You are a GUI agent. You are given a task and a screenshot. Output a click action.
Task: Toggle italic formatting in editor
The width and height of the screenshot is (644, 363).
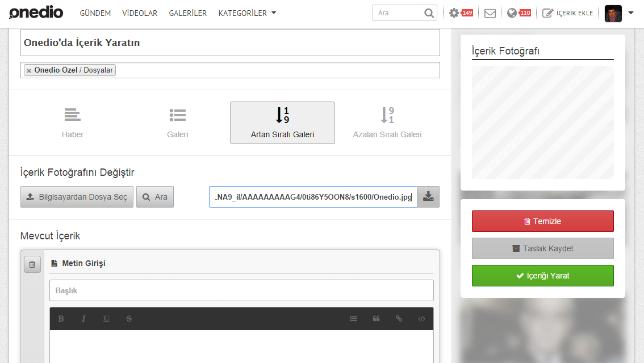pos(83,319)
